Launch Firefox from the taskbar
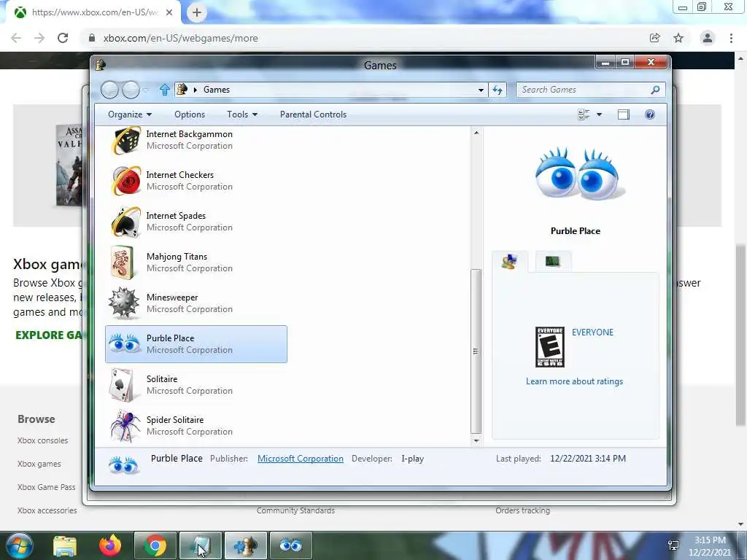The height and width of the screenshot is (560, 747). (110, 545)
